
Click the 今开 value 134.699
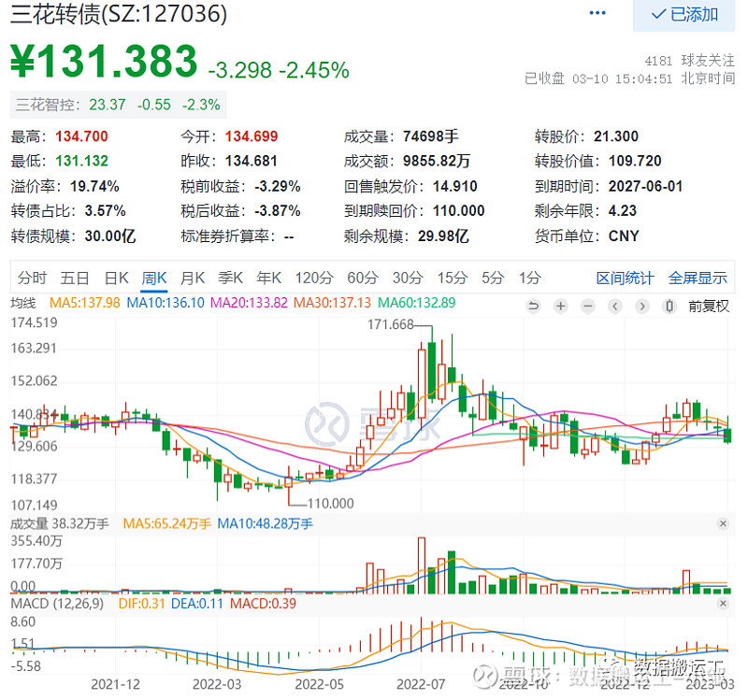tap(252, 136)
